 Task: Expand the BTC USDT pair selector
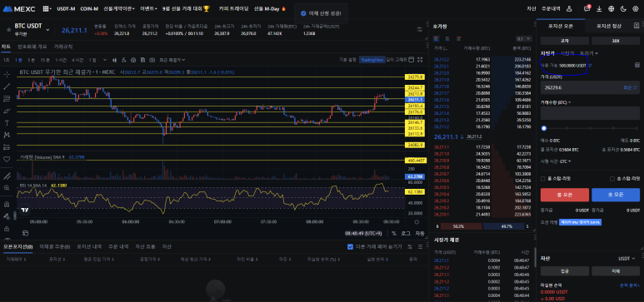tap(48, 30)
